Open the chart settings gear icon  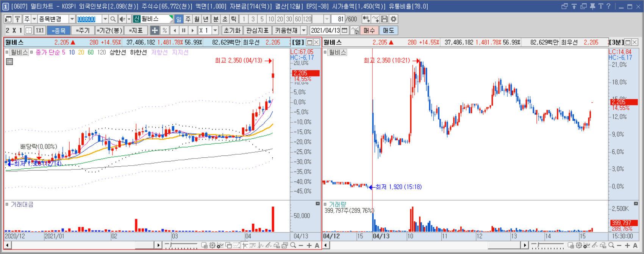point(394,19)
